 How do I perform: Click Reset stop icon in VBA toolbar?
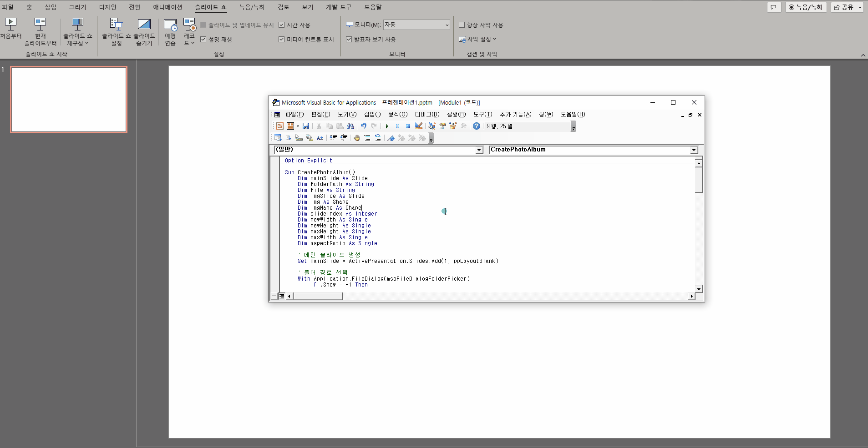(408, 126)
